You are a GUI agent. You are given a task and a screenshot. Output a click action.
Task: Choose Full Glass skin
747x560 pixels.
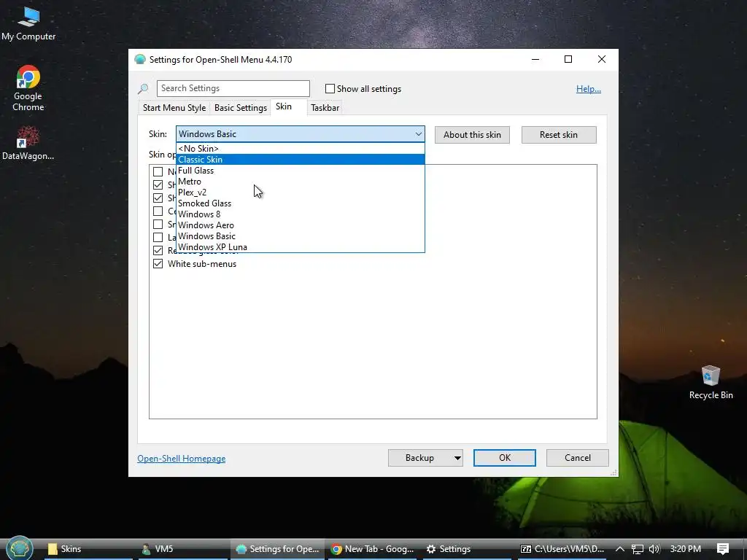click(x=300, y=171)
